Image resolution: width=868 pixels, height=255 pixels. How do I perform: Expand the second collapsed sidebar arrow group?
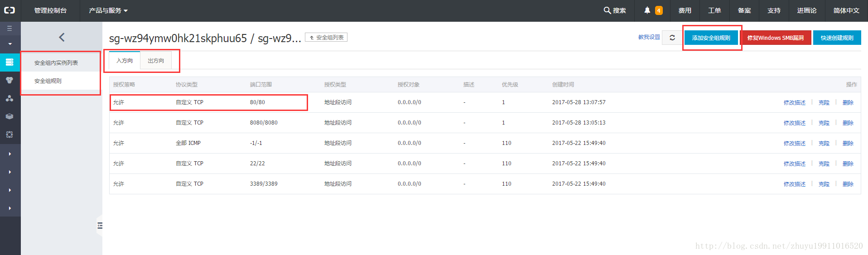[x=10, y=172]
